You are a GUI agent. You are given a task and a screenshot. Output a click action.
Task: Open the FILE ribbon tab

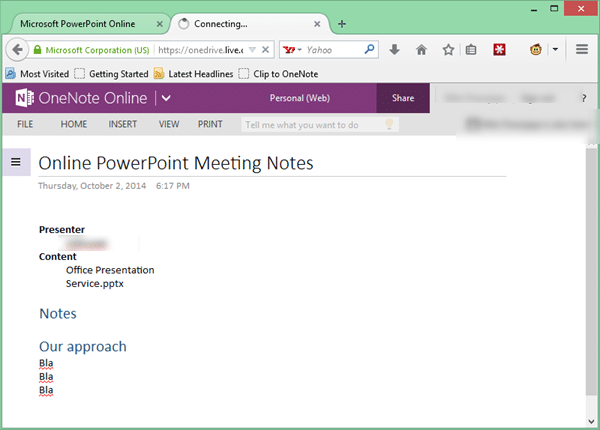click(x=26, y=125)
